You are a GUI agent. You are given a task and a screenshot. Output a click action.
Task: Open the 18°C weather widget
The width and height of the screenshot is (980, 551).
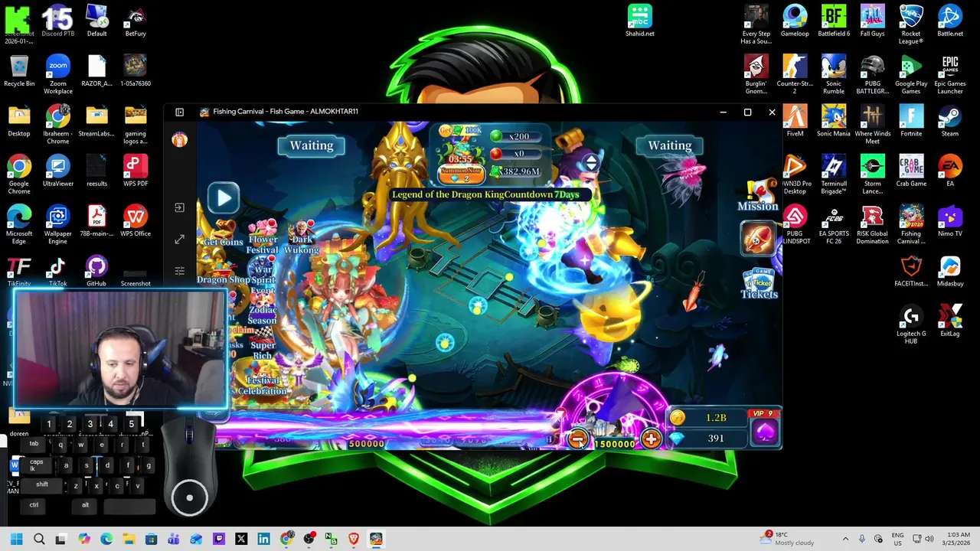tap(788, 539)
